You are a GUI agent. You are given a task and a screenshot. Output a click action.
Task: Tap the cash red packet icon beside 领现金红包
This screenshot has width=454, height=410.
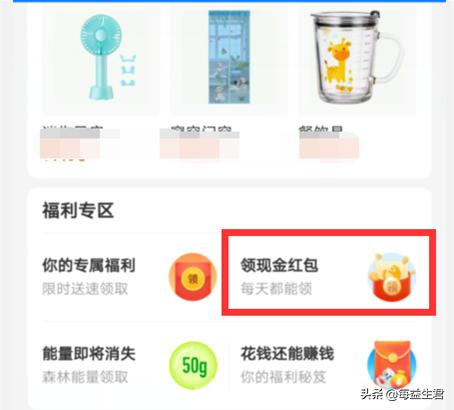coord(392,277)
